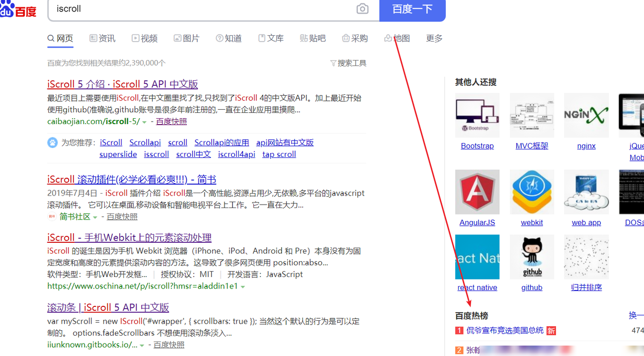Screen dimensions: 644x356
Task: Select the 网页 tab
Action: coord(60,38)
